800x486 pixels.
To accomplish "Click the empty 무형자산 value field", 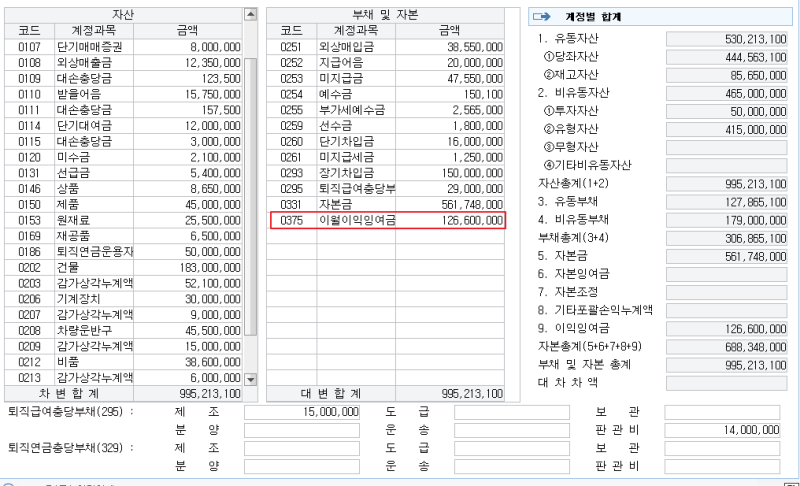I will (x=727, y=148).
